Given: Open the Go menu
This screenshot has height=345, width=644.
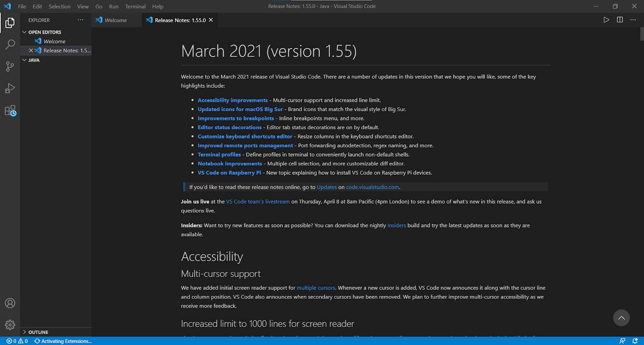Looking at the screenshot, I should click(x=99, y=6).
